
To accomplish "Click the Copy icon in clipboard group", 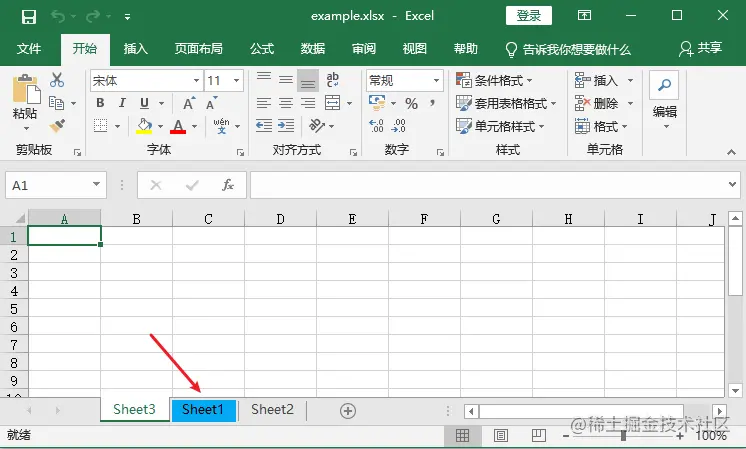I will pos(57,103).
